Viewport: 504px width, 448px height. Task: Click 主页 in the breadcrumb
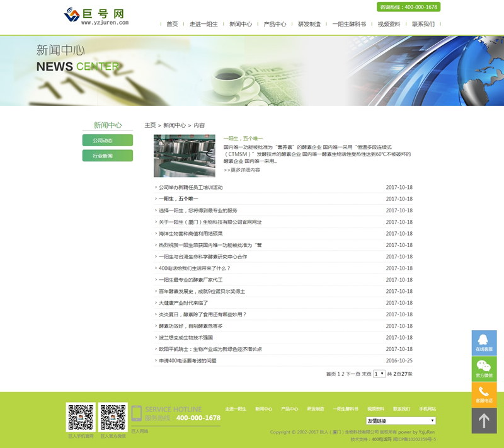(x=150, y=125)
